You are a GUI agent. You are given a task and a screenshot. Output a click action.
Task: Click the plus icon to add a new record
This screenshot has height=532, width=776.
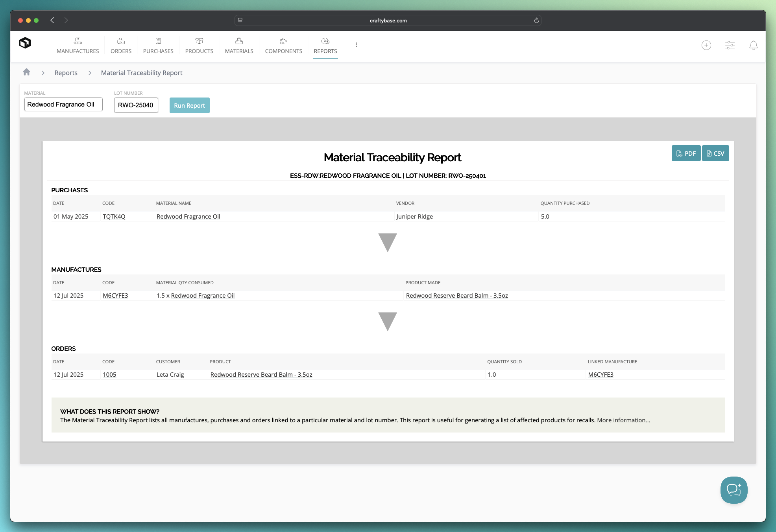706,45
